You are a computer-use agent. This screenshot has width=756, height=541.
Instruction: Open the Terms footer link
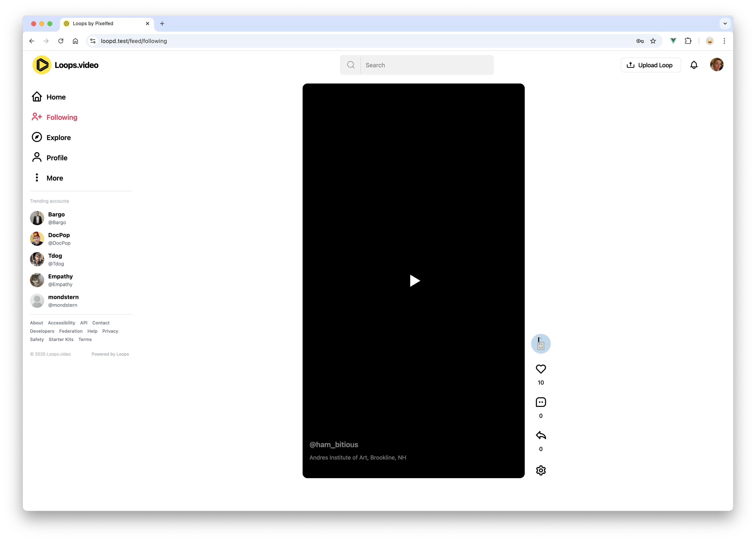(x=85, y=339)
